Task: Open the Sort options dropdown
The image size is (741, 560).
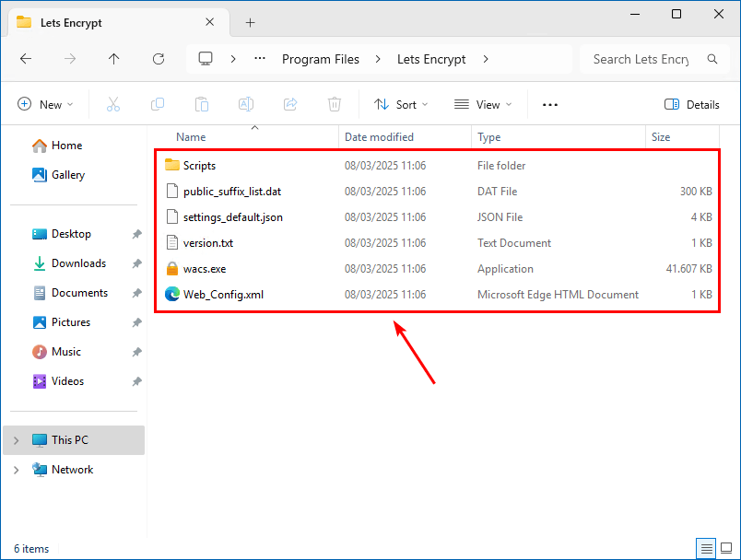Action: point(401,104)
